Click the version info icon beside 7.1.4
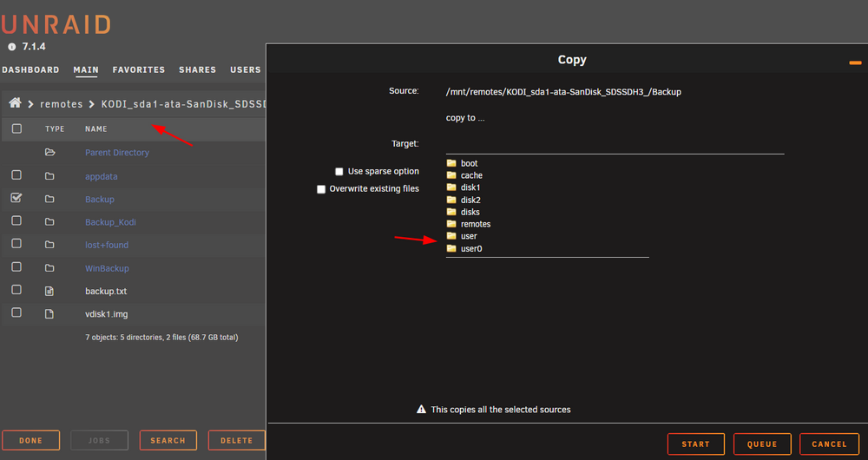This screenshot has height=460, width=868. (11, 47)
